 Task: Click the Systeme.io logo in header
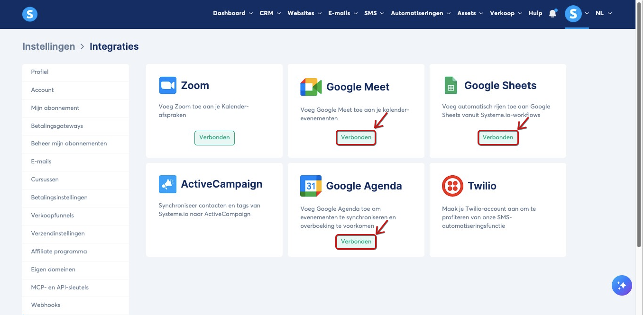(x=30, y=14)
